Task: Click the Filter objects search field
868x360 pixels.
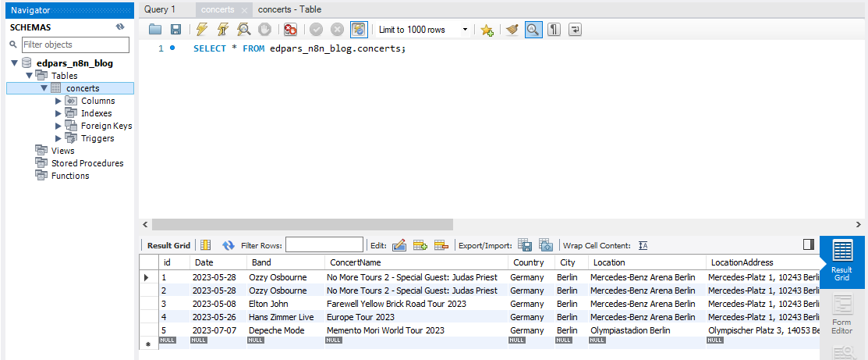Action: point(75,45)
